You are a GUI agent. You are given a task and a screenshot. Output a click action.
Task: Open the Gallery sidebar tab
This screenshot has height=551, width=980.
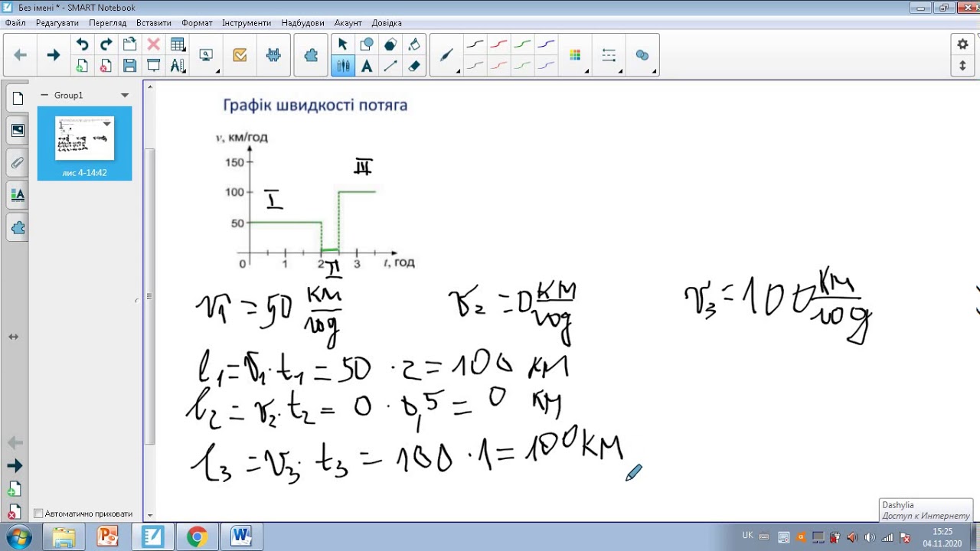point(18,130)
